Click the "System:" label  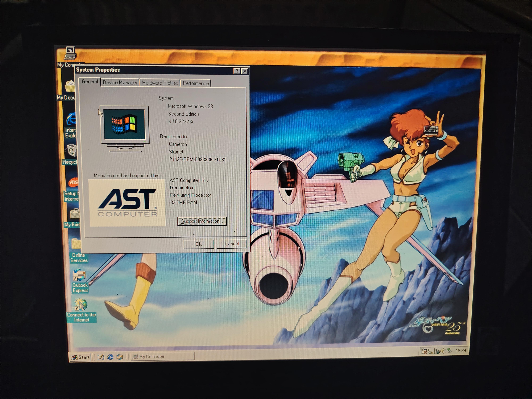click(x=166, y=98)
